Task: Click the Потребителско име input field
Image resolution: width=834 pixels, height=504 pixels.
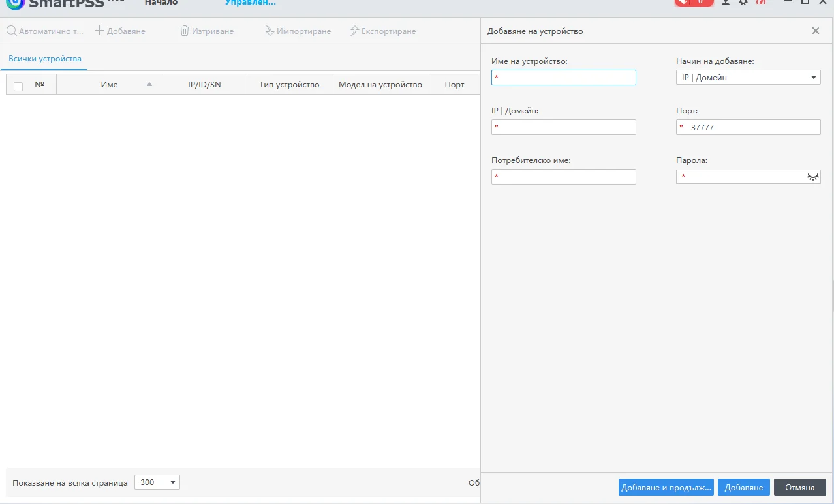Action: 563,177
